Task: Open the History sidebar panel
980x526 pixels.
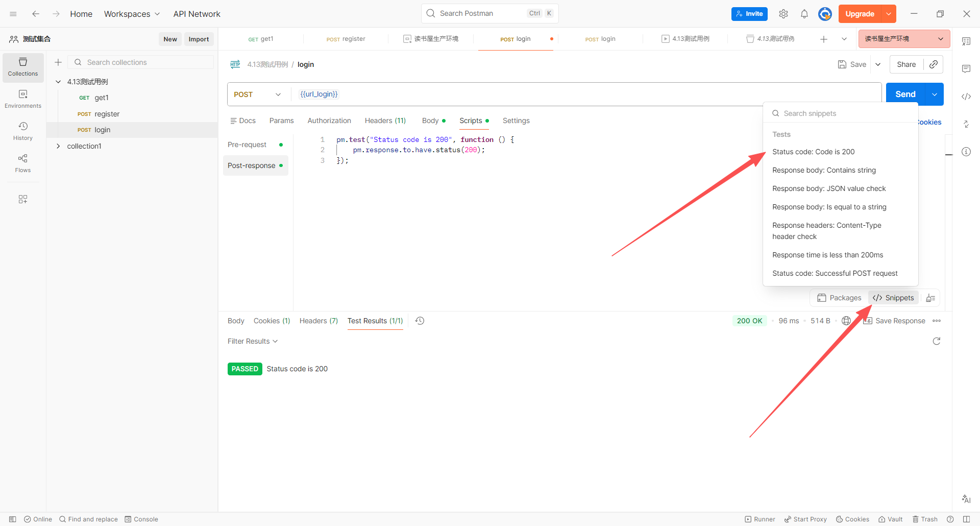Action: pos(23,131)
